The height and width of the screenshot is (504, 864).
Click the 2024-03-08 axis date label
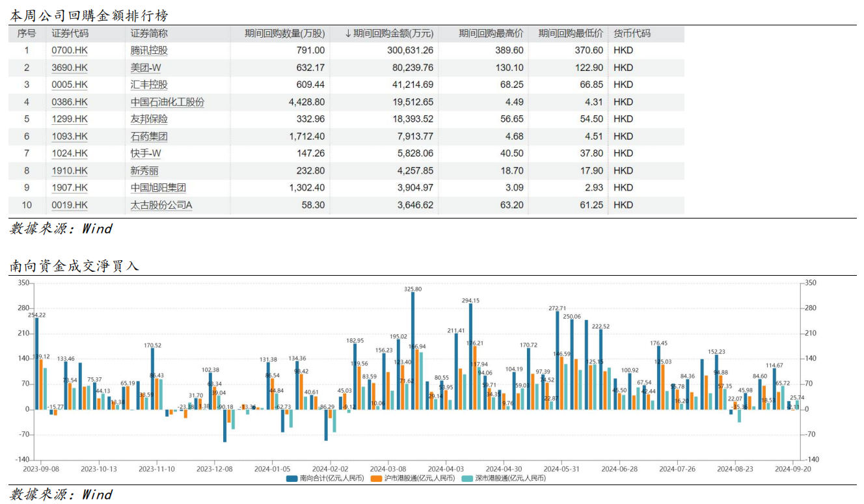pos(388,468)
